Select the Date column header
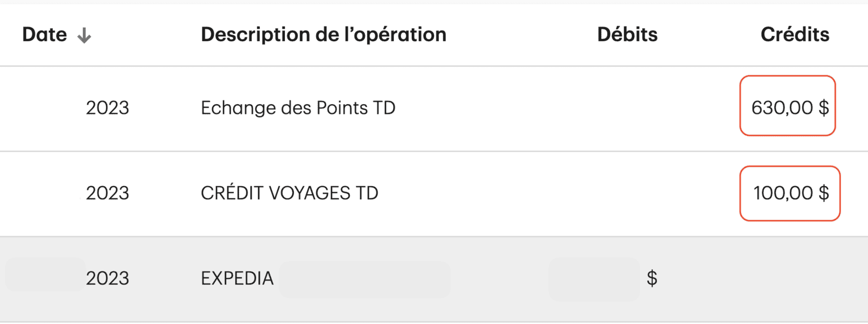This screenshot has width=868, height=324. click(43, 34)
